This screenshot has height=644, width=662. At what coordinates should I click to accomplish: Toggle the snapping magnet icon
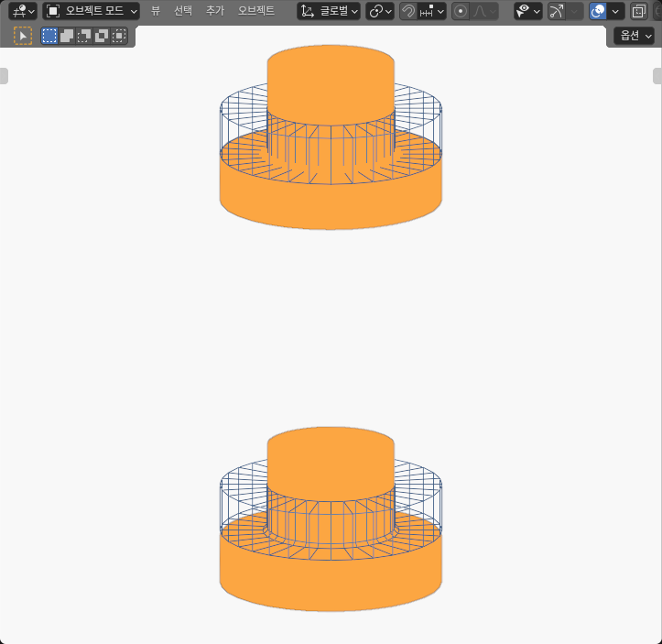tap(407, 11)
